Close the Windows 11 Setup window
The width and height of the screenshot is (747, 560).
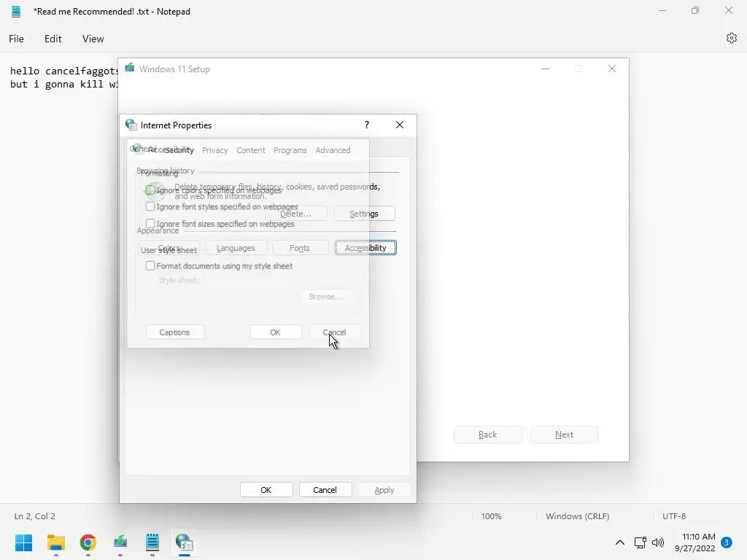(612, 69)
